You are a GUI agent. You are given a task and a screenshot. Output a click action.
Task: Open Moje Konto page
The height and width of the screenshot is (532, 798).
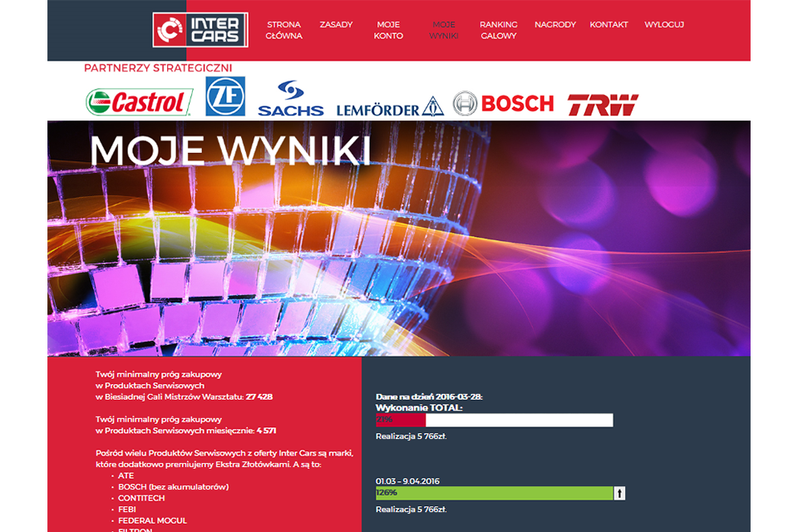point(388,30)
